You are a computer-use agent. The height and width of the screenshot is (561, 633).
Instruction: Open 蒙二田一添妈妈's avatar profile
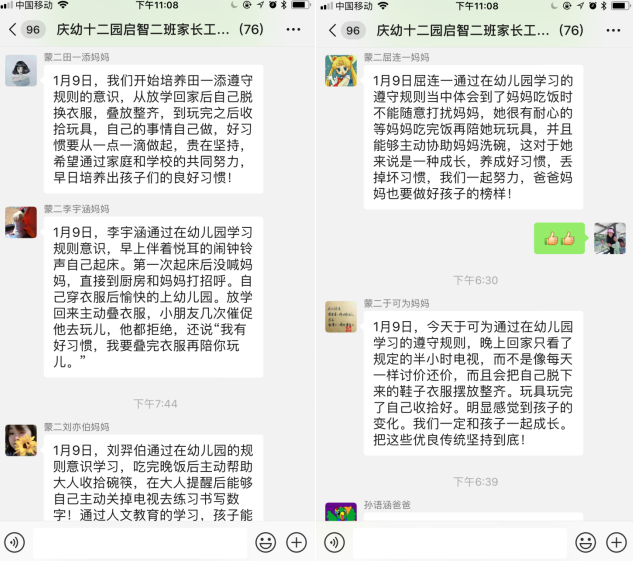21,71
